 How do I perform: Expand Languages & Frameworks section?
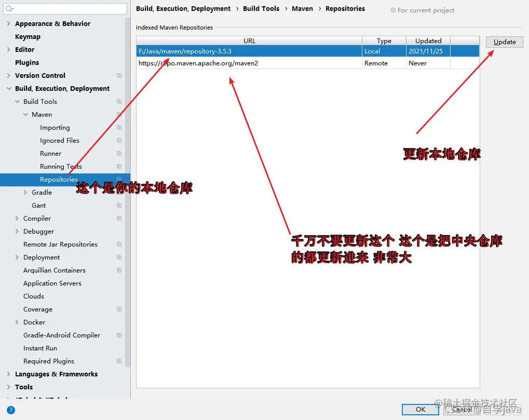(8, 374)
